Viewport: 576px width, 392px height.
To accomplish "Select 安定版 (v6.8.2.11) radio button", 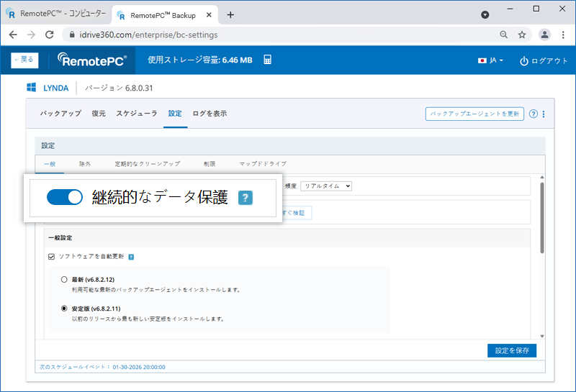I will point(64,309).
